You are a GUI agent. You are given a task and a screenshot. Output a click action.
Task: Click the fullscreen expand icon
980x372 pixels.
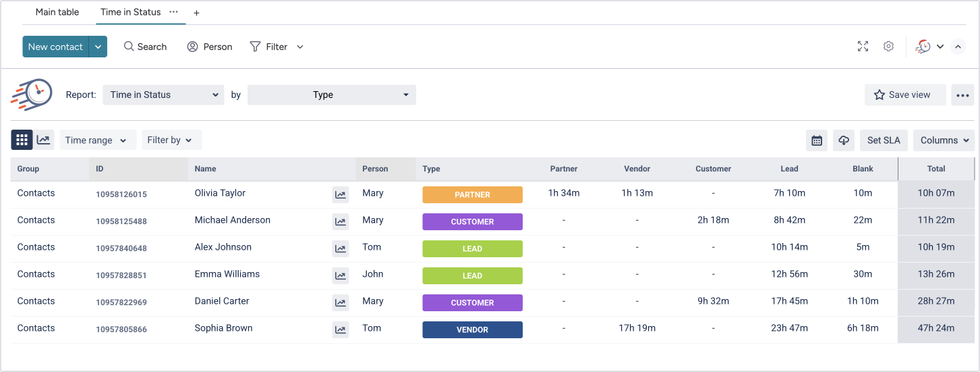click(x=863, y=47)
